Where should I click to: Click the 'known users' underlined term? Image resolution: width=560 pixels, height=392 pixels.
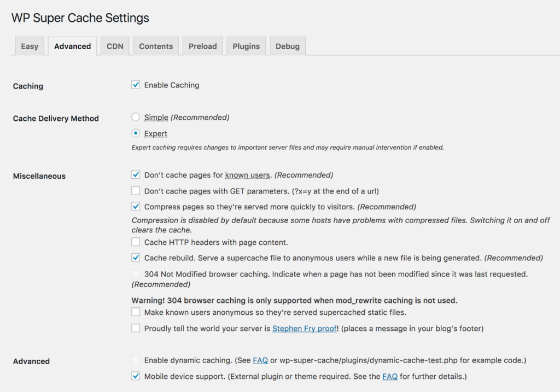click(247, 175)
